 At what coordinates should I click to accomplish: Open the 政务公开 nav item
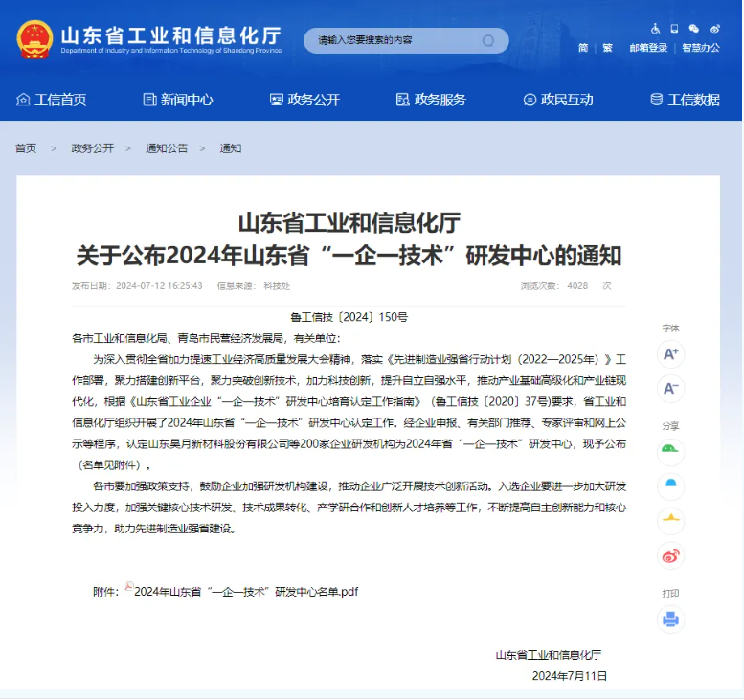(304, 100)
